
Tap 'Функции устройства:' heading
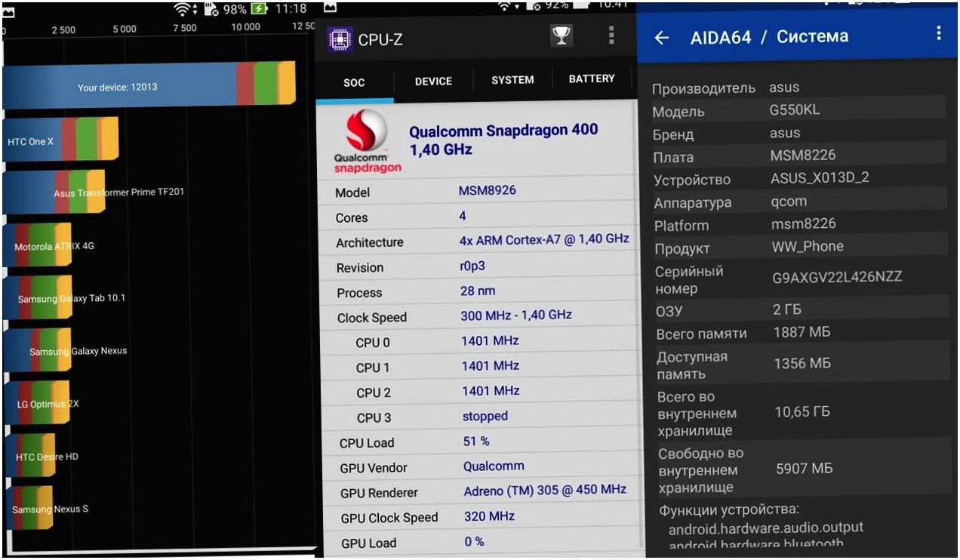tap(729, 510)
